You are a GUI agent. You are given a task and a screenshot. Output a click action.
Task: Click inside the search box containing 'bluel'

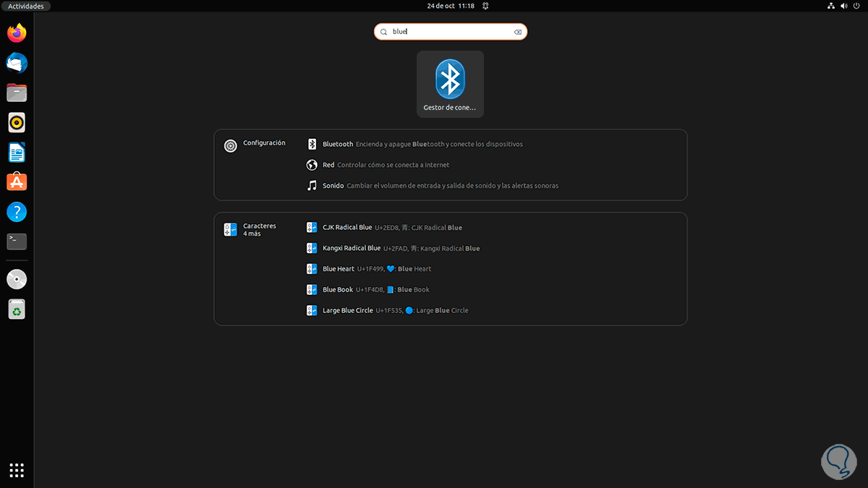coord(451,32)
